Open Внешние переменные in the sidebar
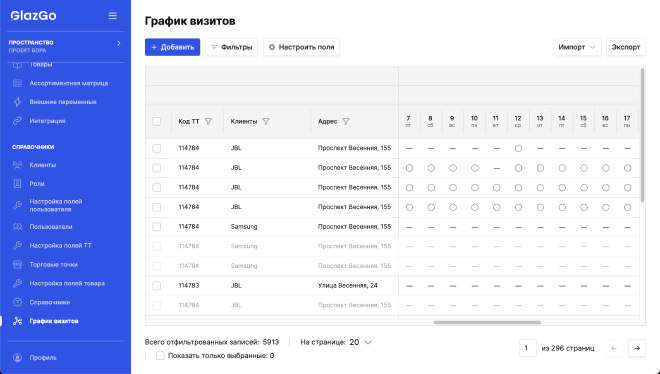660x374 pixels. (63, 102)
